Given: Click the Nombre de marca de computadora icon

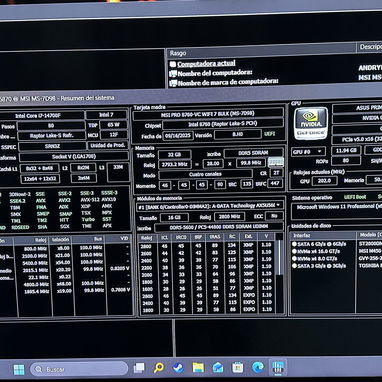Looking at the screenshot, I should (173, 83).
